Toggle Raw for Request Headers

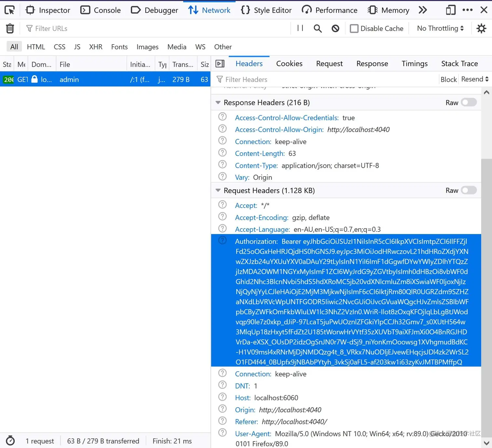pos(469,190)
